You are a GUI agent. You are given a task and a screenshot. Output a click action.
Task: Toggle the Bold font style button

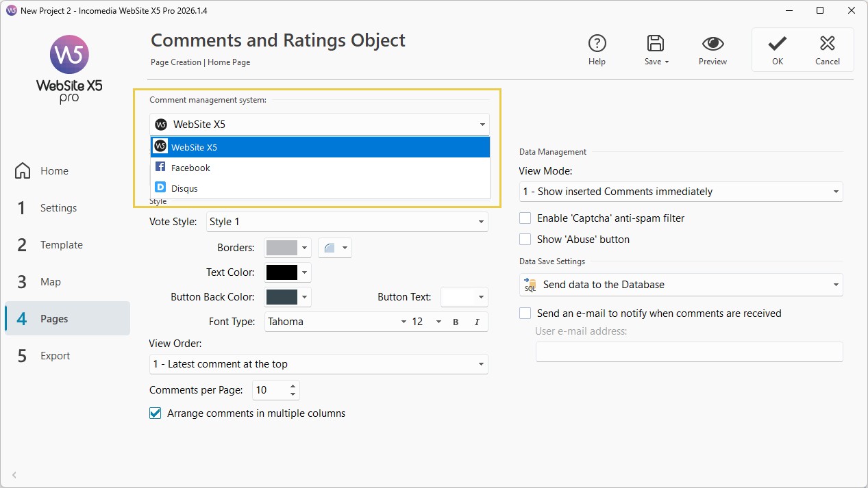[456, 322]
